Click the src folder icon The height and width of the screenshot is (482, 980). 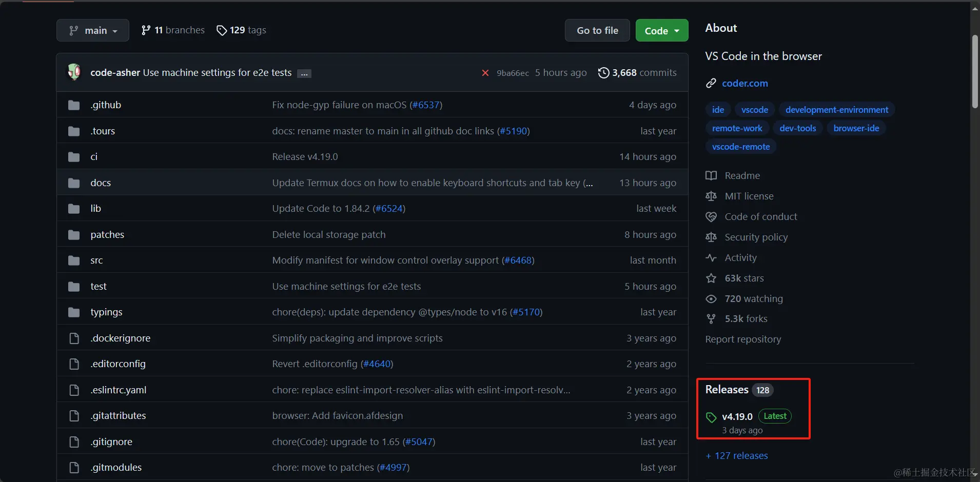tap(74, 260)
